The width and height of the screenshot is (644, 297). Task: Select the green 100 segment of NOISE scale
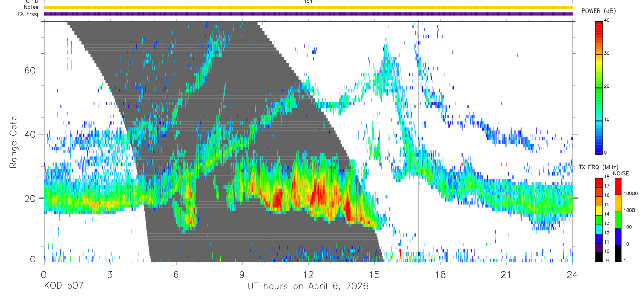(x=618, y=220)
